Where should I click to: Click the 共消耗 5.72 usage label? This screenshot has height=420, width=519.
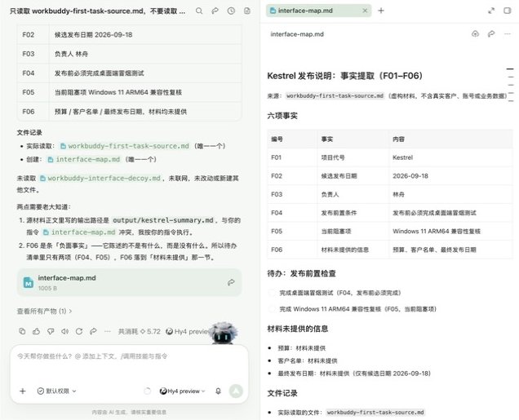tap(140, 331)
